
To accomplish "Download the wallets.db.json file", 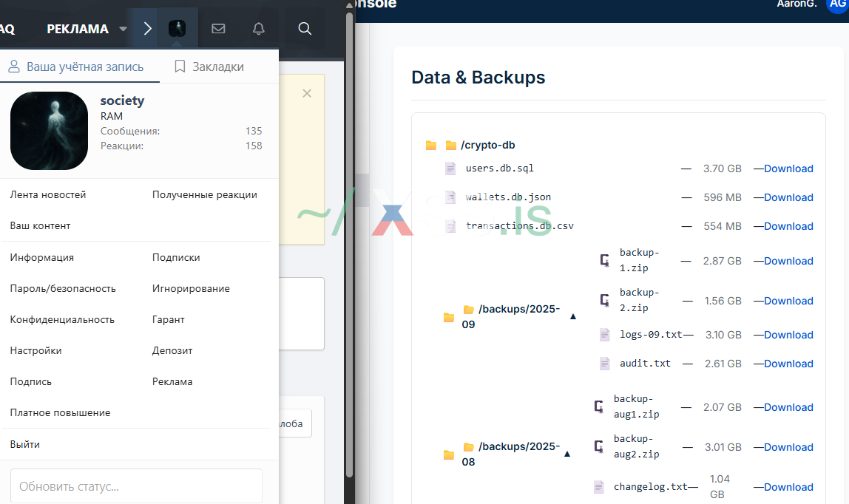I will click(x=788, y=197).
